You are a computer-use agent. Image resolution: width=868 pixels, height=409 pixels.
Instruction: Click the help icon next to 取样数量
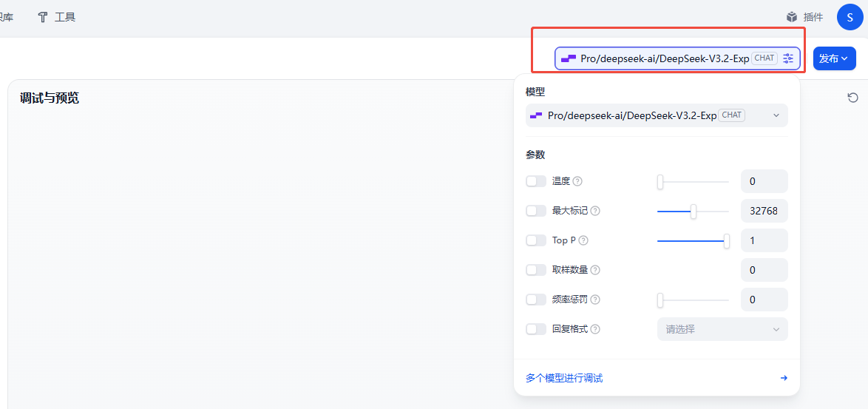(596, 270)
